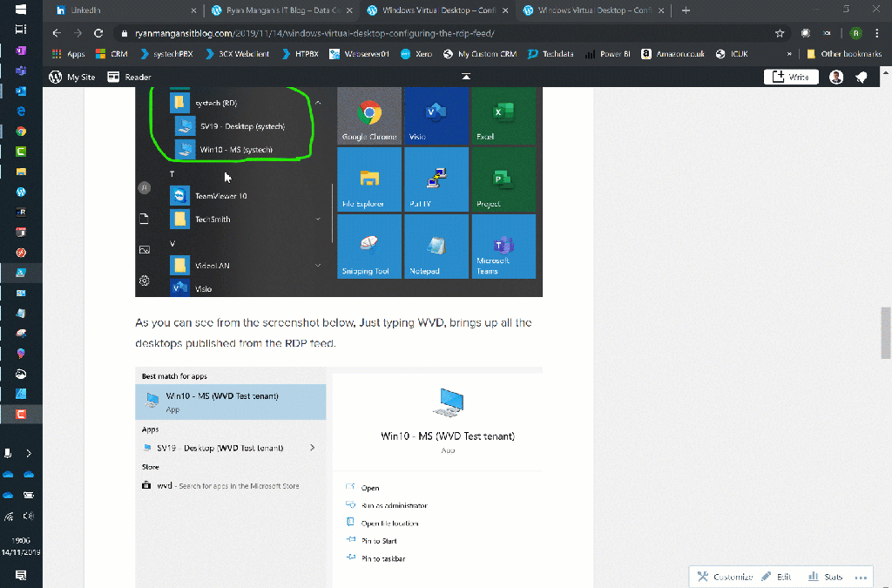Open the Webserver01 bookmark
The width and height of the screenshot is (892, 588).
point(359,54)
